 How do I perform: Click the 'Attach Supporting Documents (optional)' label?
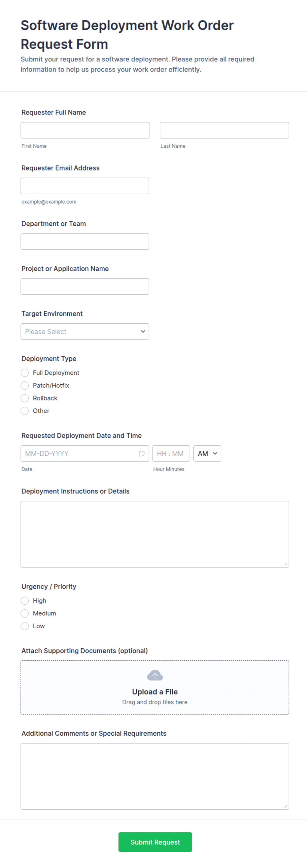[85, 651]
